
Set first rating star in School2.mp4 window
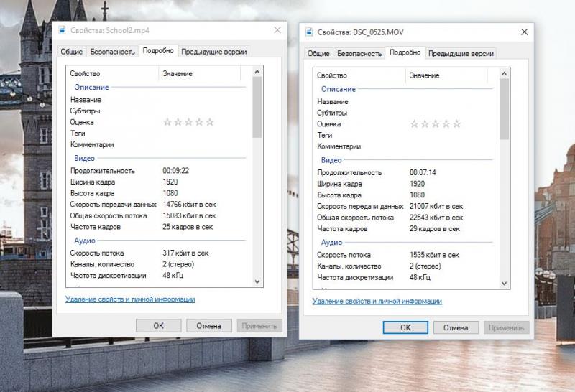[x=167, y=122]
